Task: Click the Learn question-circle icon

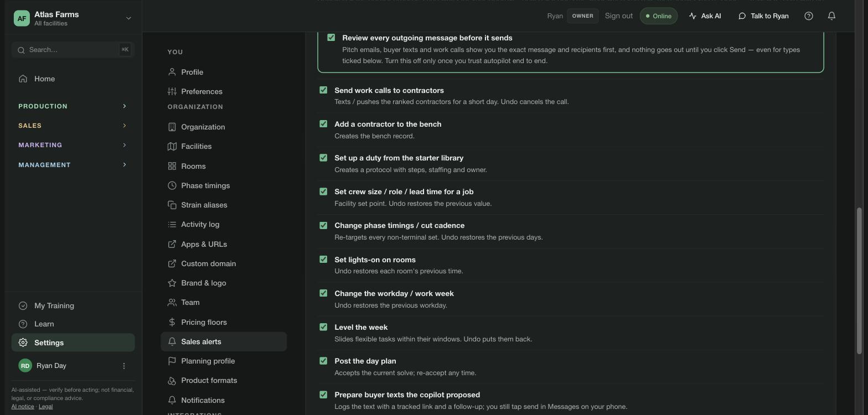Action: [x=23, y=324]
